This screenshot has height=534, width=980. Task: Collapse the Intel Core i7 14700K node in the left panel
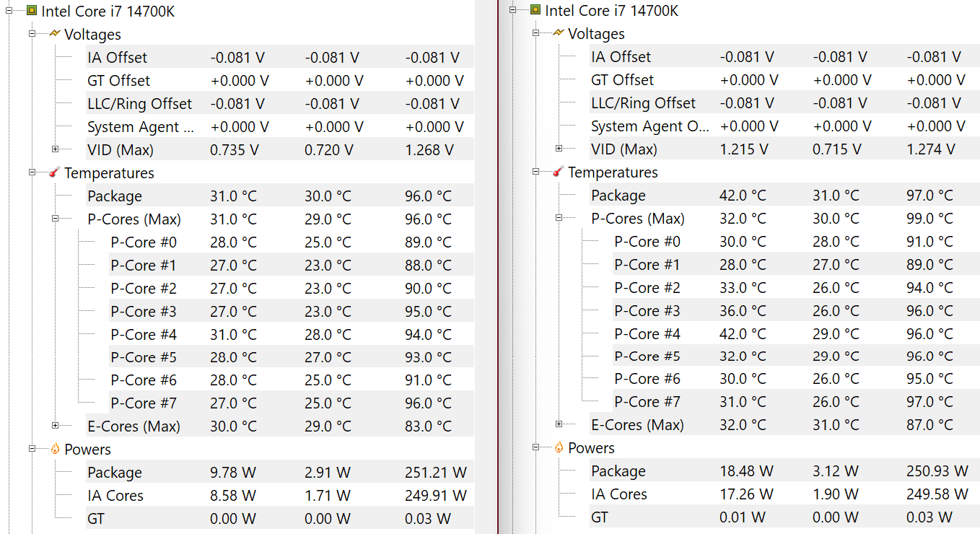pos(9,11)
